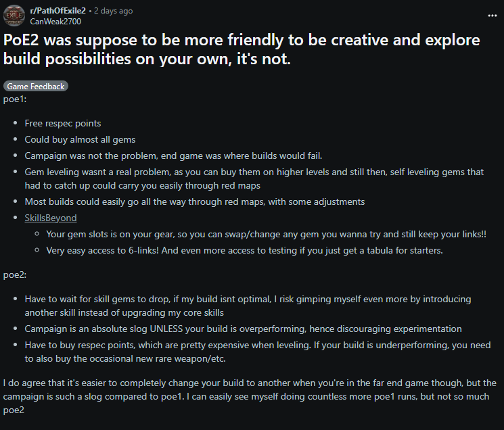The width and height of the screenshot is (504, 430).
Task: Open the r/PathOfExile2 subreddit link
Action: [58, 11]
